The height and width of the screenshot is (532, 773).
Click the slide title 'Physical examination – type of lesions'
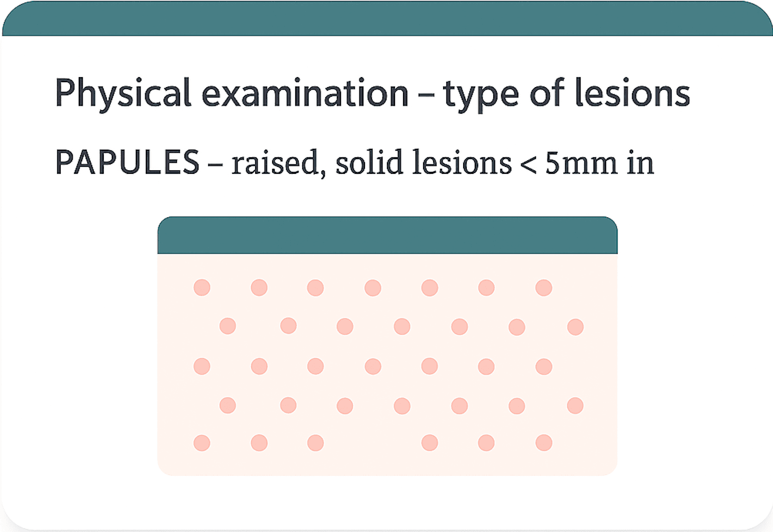click(x=372, y=94)
